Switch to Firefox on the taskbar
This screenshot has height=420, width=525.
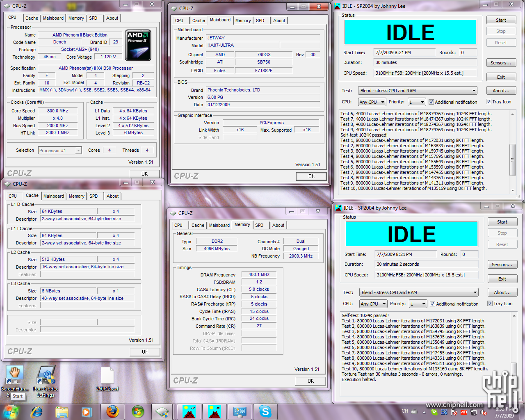[x=113, y=411]
